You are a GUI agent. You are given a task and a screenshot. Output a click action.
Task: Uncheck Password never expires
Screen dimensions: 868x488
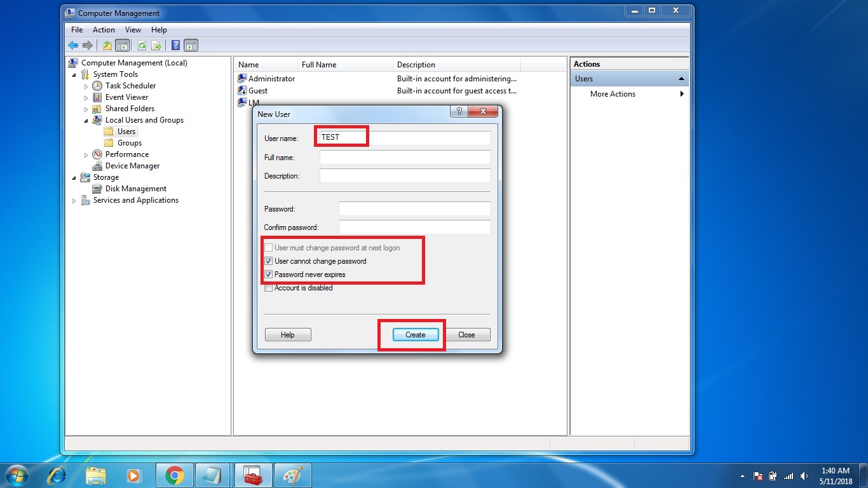[269, 274]
